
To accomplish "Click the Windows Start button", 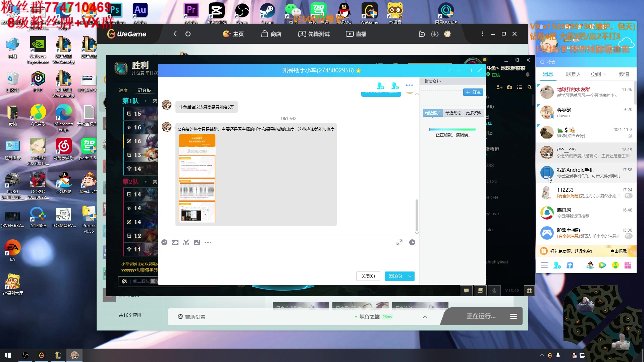I will point(8,355).
